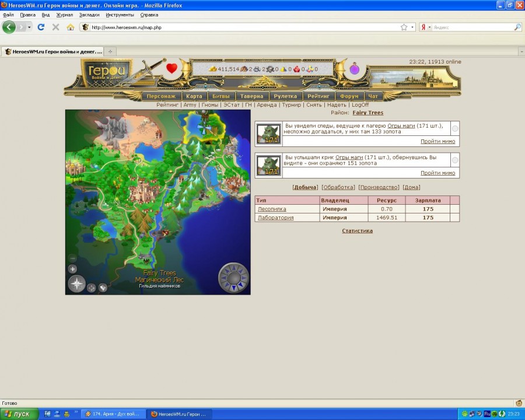Click the red crystal resource icon
This screenshot has width=525, height=420.
[297, 69]
